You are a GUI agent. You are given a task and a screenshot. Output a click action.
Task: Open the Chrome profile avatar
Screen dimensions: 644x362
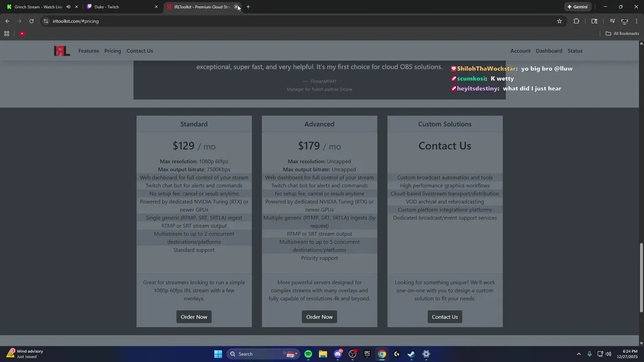[624, 21]
